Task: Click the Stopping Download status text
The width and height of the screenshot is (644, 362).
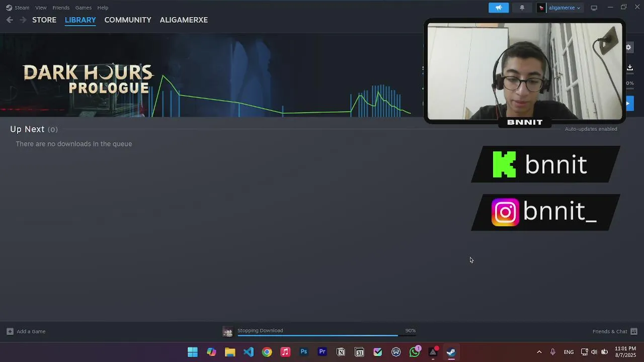Action: click(x=260, y=330)
